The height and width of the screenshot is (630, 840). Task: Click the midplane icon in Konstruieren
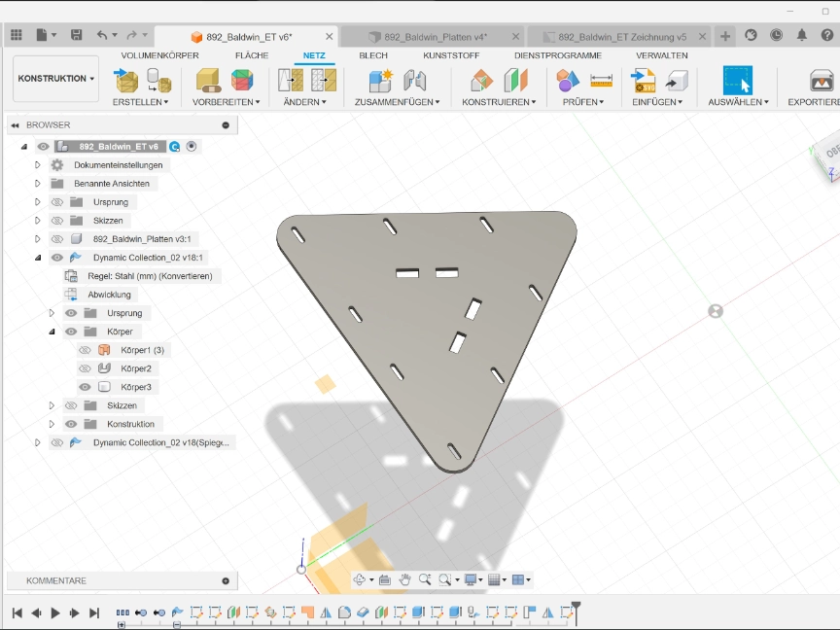click(x=515, y=81)
